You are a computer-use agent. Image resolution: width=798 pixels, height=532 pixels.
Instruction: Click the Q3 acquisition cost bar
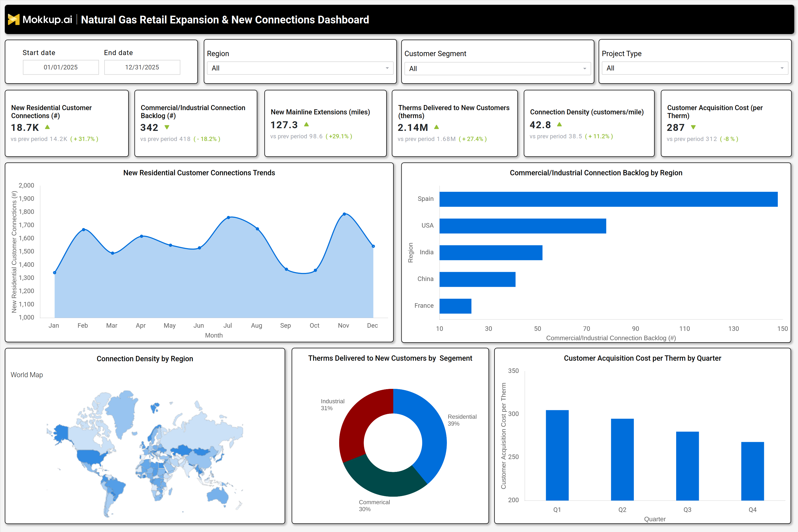pyautogui.click(x=687, y=466)
